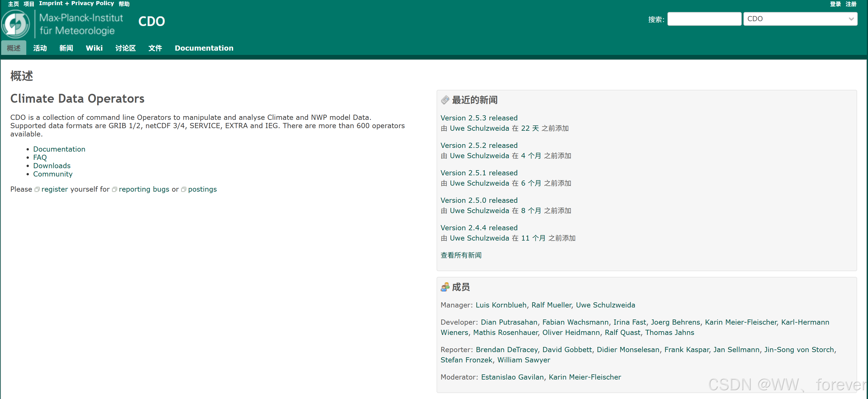This screenshot has height=399, width=868.
Task: Open reporter David Gobbett profile
Action: coord(567,350)
